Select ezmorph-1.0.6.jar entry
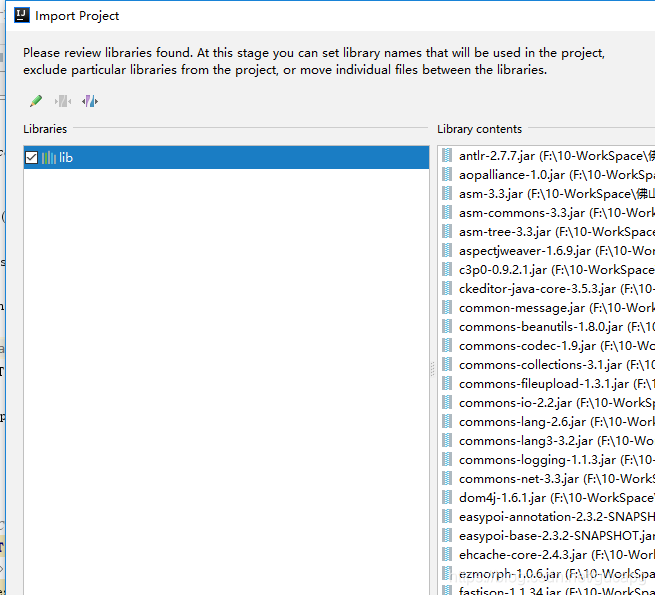Screen dimensions: 655x595 pos(548,574)
